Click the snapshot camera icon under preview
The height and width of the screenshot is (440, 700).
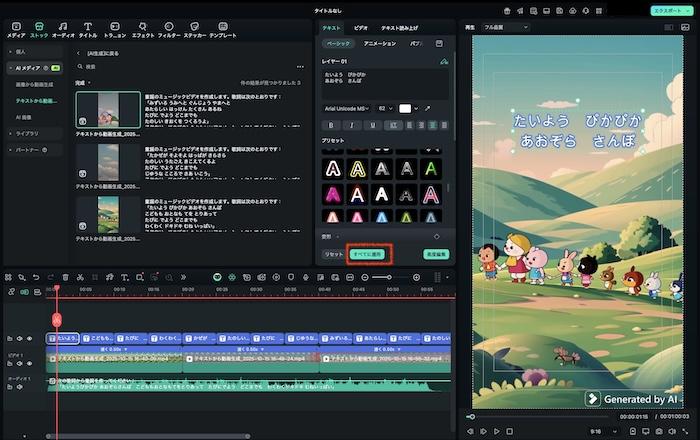point(659,432)
